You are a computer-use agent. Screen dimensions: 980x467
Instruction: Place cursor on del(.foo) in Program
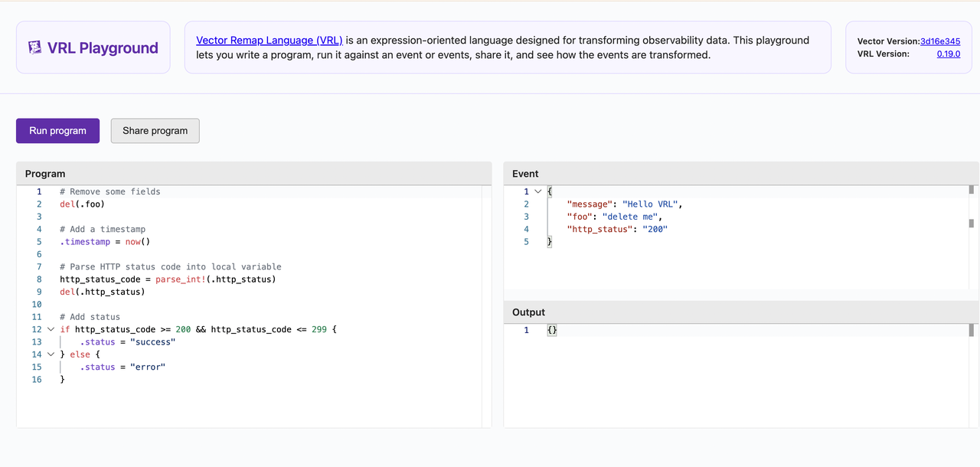click(82, 204)
